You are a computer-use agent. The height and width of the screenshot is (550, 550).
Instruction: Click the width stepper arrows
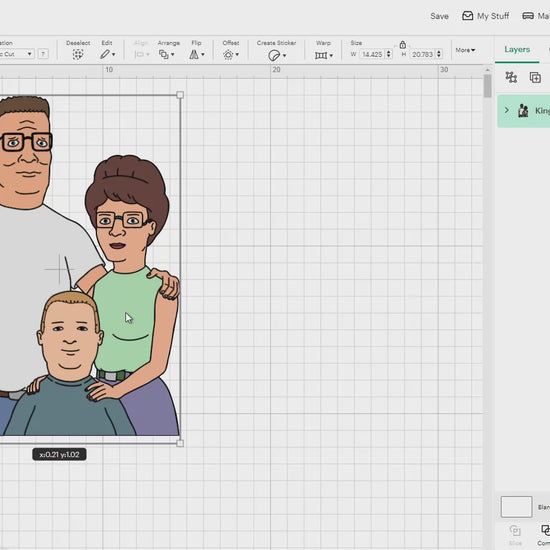pyautogui.click(x=388, y=54)
